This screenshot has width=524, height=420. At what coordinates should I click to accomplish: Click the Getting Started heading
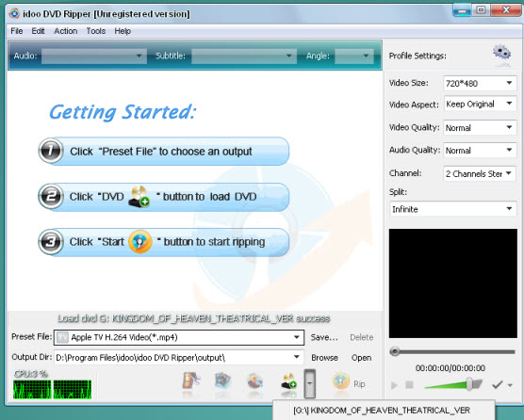click(123, 112)
